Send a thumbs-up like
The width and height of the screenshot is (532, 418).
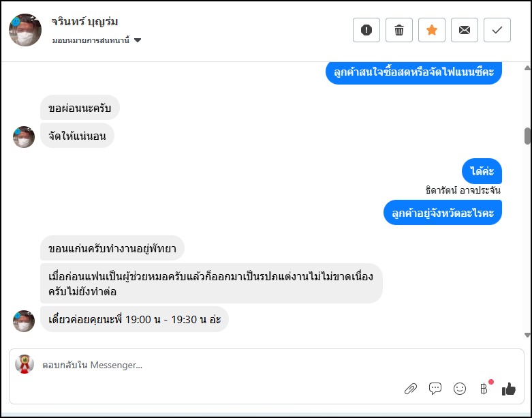click(x=508, y=389)
